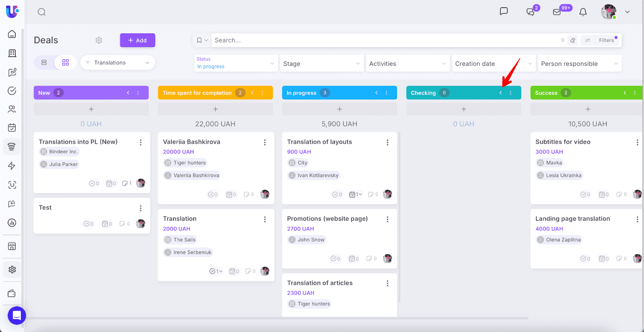Switch to kanban board view toggle
This screenshot has width=644, height=332.
pyautogui.click(x=66, y=63)
